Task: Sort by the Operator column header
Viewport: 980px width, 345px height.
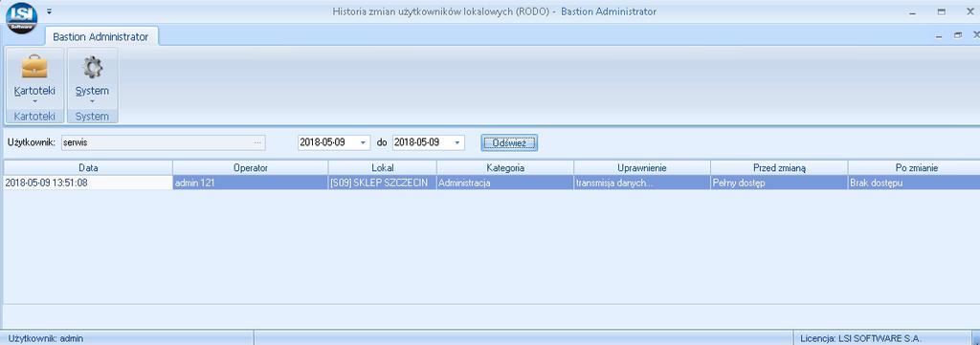Action: point(251,168)
